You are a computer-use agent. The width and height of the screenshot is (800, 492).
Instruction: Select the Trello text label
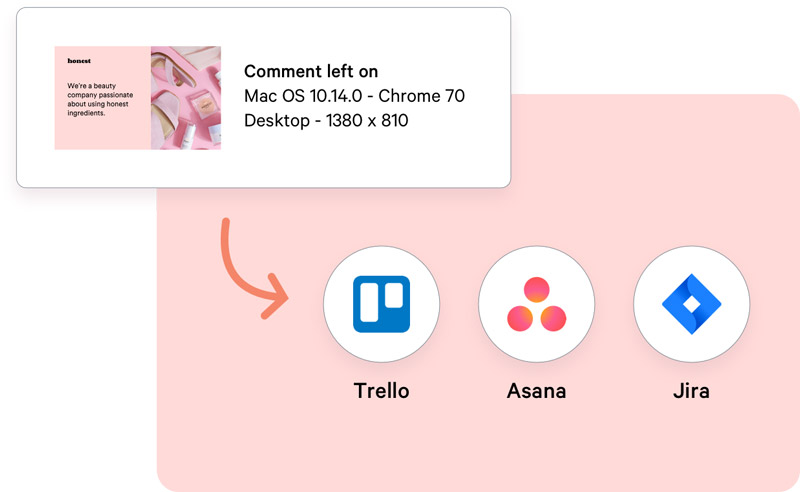click(382, 391)
